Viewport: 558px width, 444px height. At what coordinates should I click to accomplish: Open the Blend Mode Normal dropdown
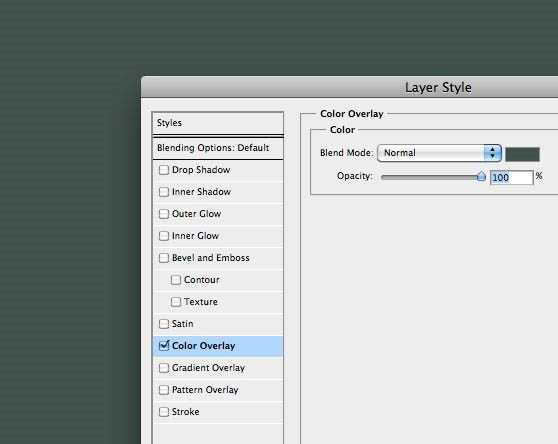[x=439, y=153]
